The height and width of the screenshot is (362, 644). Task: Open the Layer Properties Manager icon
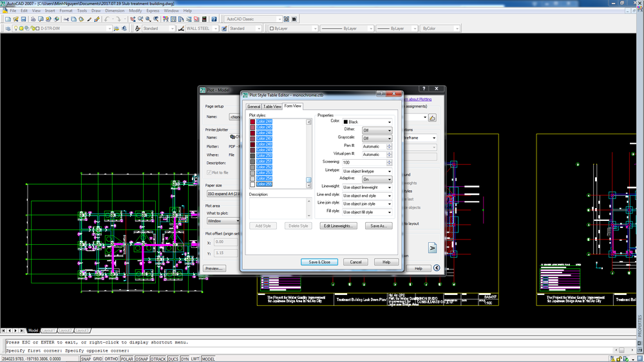(8, 28)
